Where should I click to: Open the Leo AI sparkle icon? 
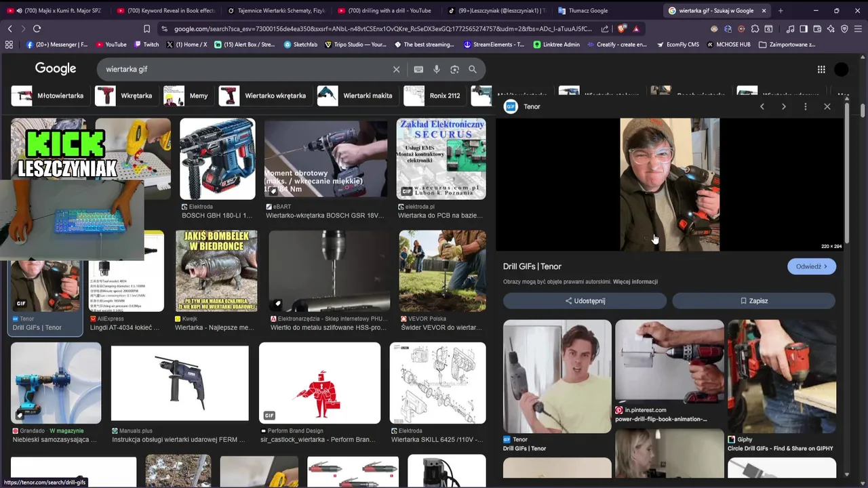(831, 28)
